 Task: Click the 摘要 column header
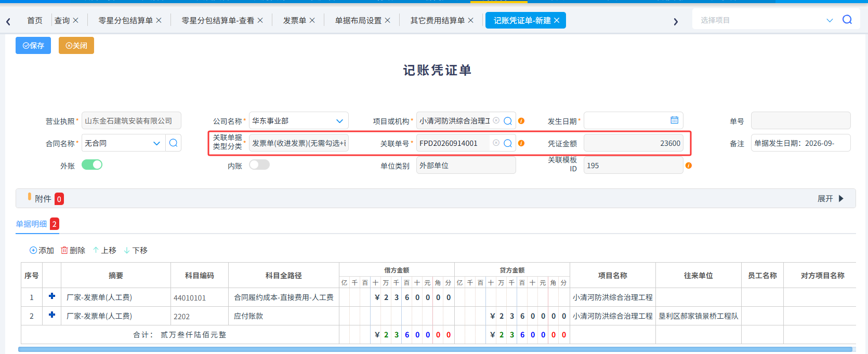coord(116,276)
